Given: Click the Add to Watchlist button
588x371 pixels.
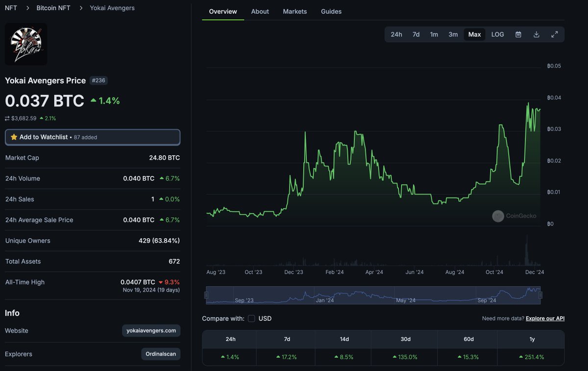Looking at the screenshot, I should (x=93, y=137).
